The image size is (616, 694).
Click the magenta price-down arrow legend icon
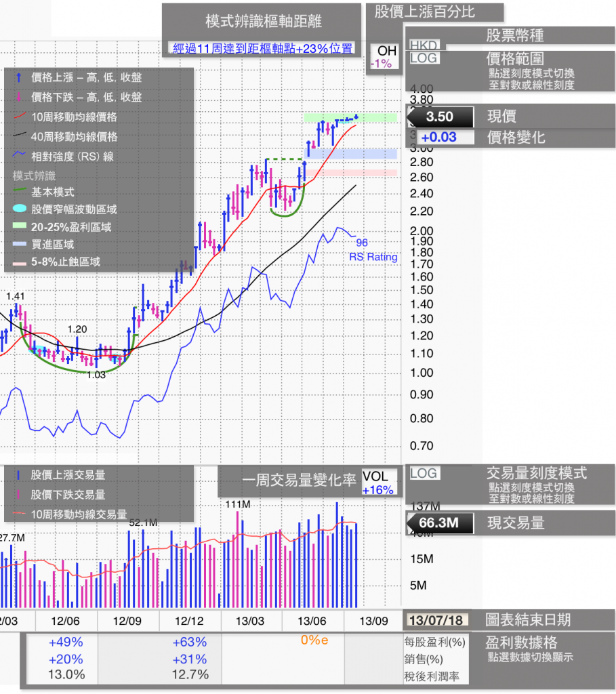coord(19,98)
